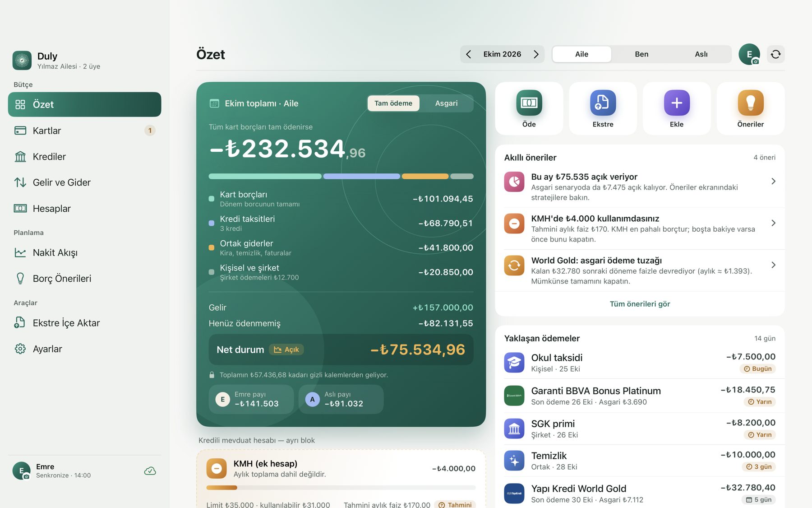Viewport: 812px width, 508px height.
Task: Open Ekstre İçe Aktar tool
Action: [84, 323]
